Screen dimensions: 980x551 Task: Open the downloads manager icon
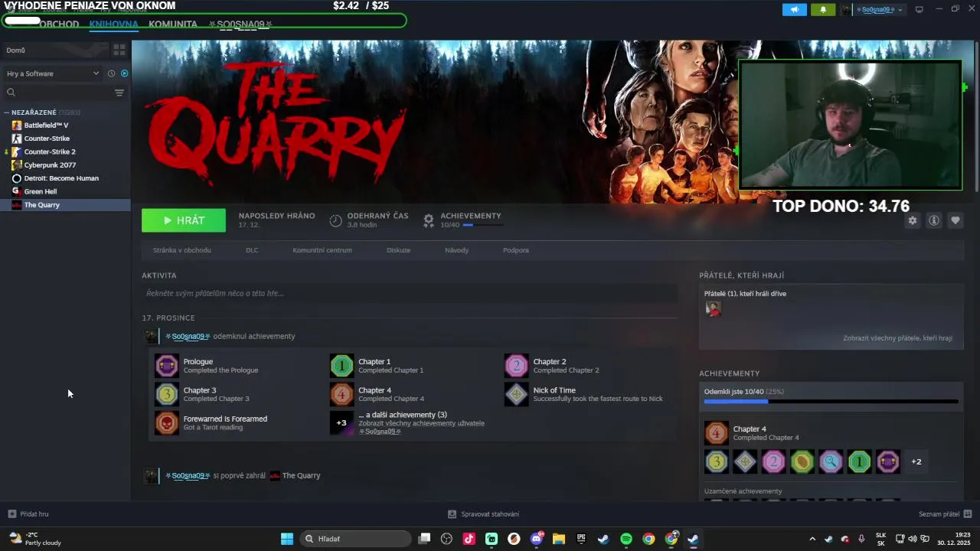tap(452, 514)
